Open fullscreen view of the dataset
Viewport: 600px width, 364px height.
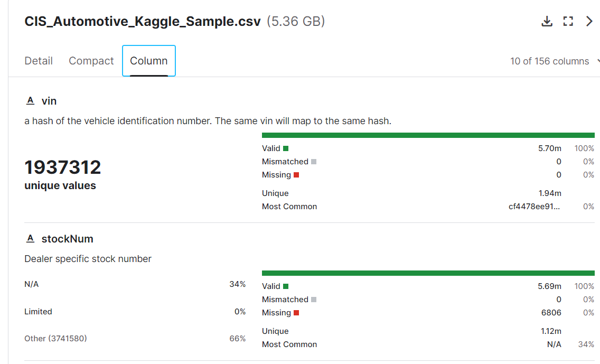click(568, 21)
